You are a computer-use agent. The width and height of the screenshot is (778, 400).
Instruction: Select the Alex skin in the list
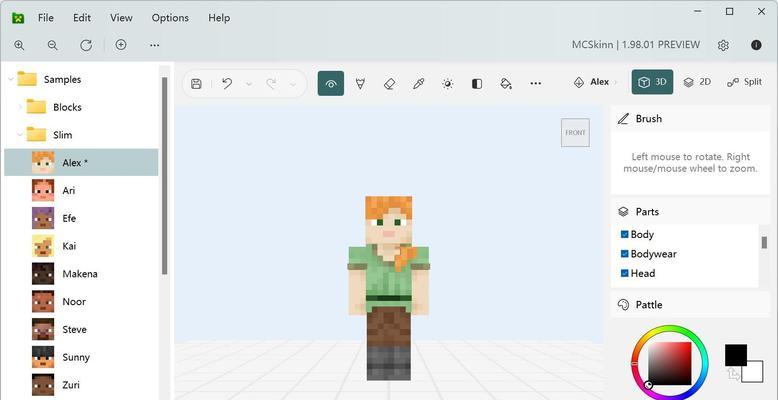pyautogui.click(x=81, y=162)
